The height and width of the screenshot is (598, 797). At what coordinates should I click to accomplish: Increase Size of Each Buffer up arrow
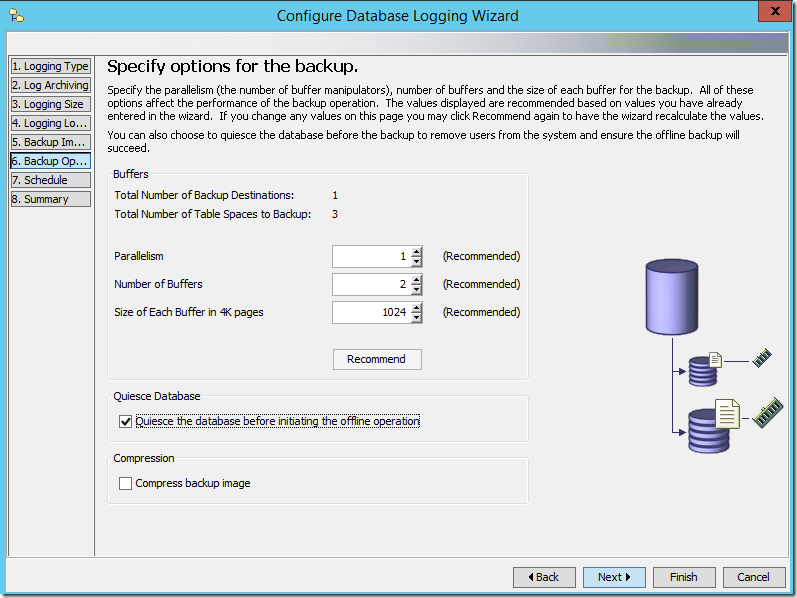(x=416, y=308)
